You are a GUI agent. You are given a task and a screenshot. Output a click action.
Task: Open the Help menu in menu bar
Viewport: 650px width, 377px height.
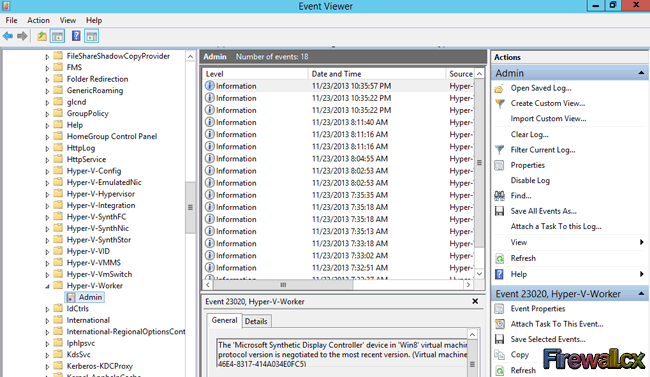(x=94, y=20)
